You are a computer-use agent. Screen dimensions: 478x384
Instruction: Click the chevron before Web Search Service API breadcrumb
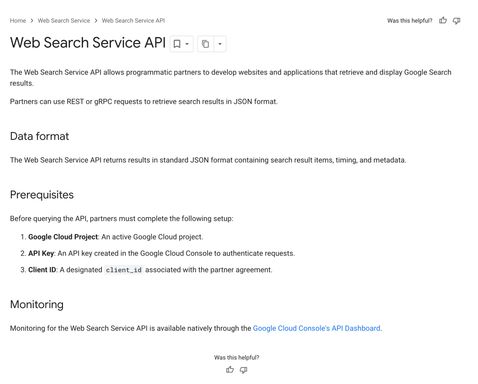click(96, 21)
